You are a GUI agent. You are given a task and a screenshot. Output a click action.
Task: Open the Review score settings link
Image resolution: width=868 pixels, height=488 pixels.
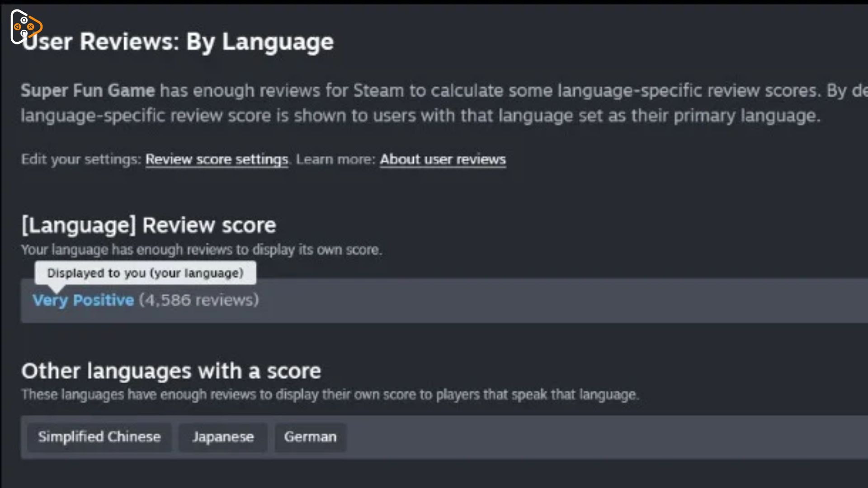pyautogui.click(x=217, y=160)
